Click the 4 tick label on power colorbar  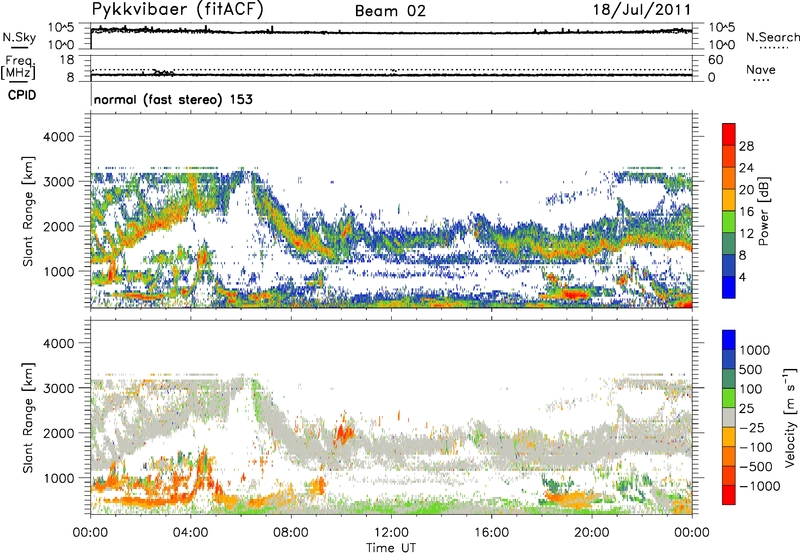pyautogui.click(x=742, y=277)
